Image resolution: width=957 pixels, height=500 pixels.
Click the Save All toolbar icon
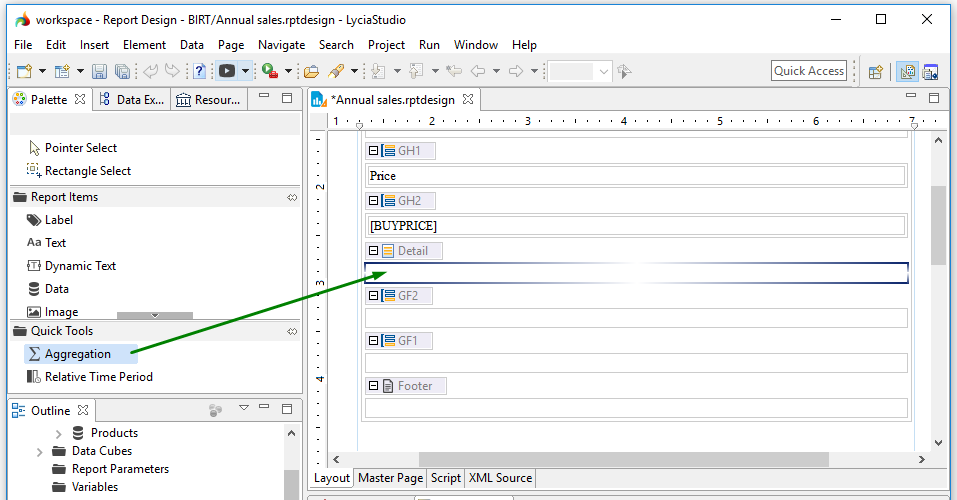click(x=122, y=71)
